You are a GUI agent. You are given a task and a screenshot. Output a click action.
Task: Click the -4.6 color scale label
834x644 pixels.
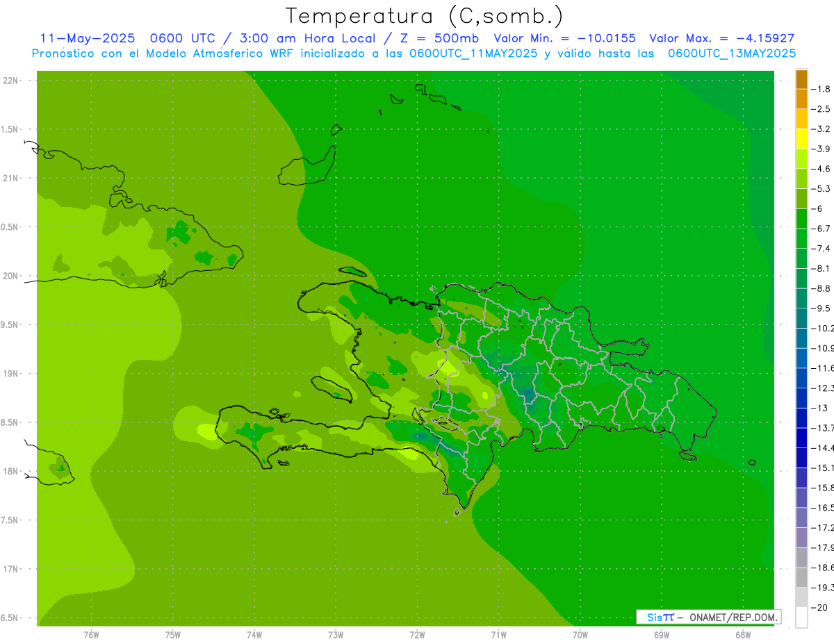[x=820, y=169]
